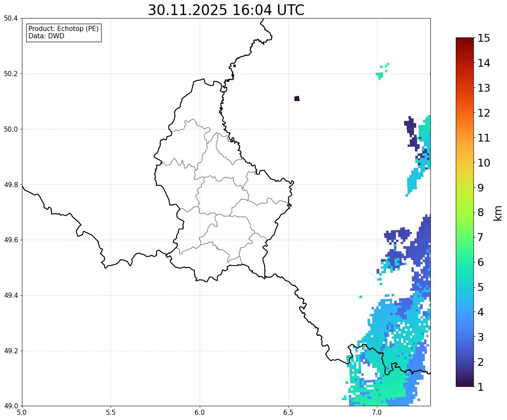Click the title '30.11.2025 16:04 UTC'
This screenshot has height=420, width=507.
[226, 10]
